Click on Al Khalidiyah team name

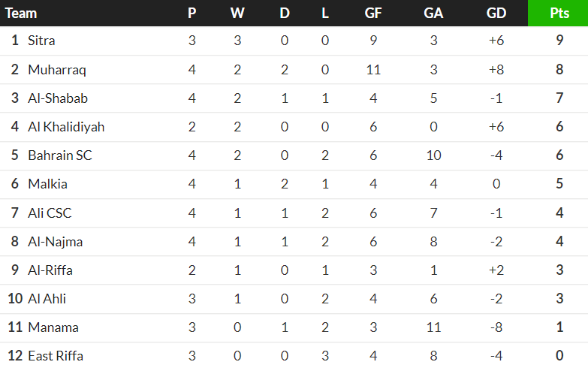[x=66, y=127]
